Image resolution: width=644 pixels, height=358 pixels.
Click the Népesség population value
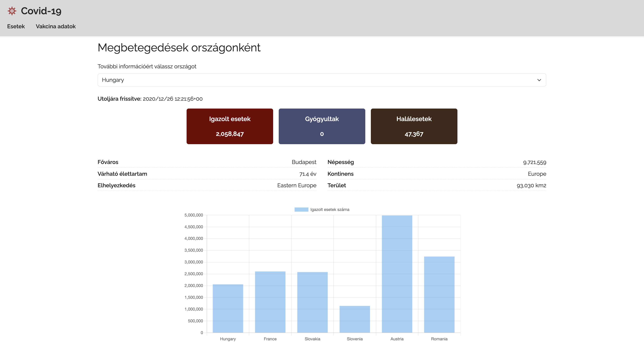tap(535, 162)
